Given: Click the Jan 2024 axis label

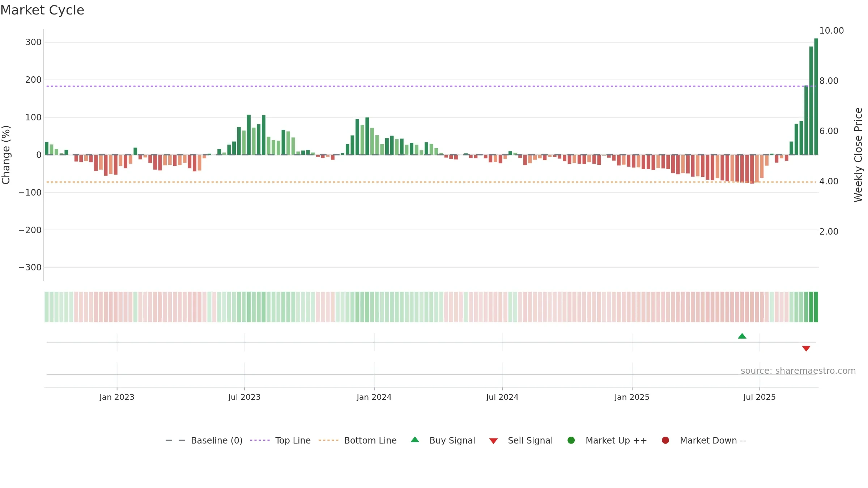Looking at the screenshot, I should point(374,397).
